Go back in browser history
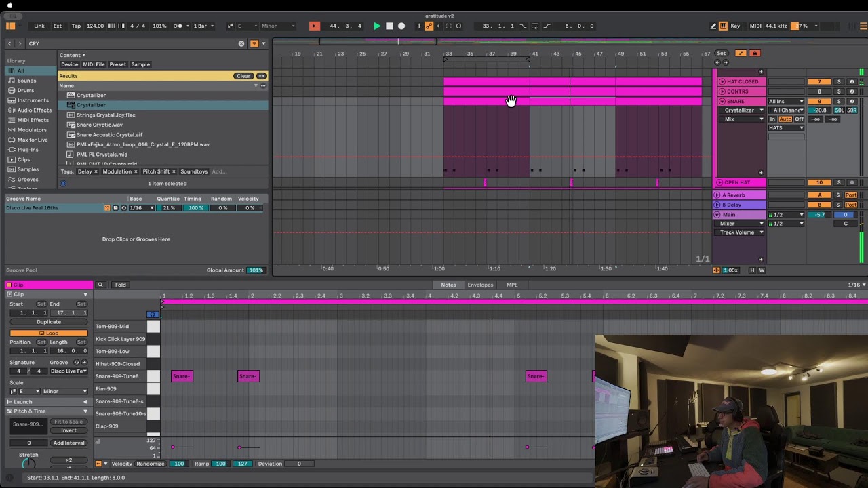This screenshot has height=488, width=868. coord(9,43)
